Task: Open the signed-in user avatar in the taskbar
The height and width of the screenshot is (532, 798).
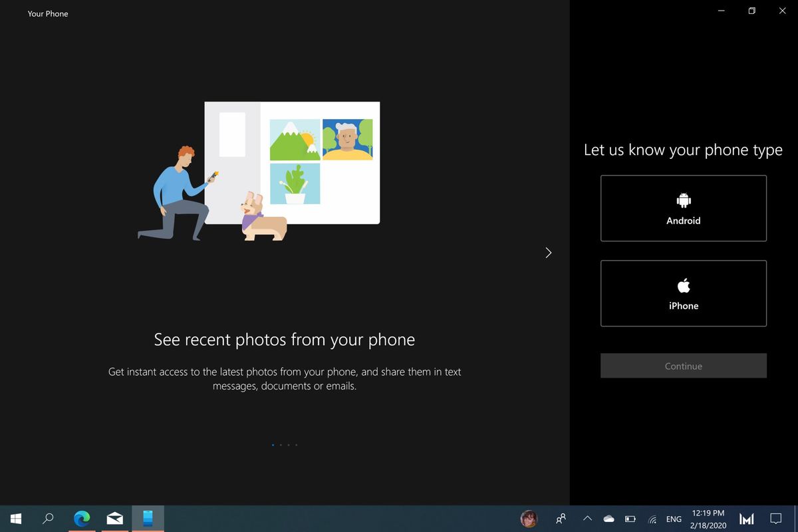Action: tap(529, 518)
